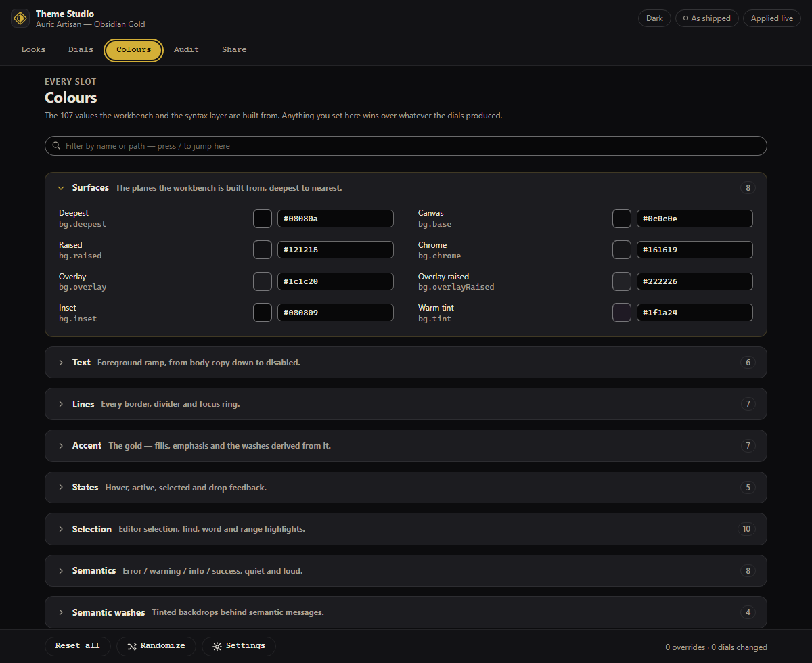812x663 pixels.
Task: Click the shuffle icon on Randomize button
Action: (x=132, y=646)
